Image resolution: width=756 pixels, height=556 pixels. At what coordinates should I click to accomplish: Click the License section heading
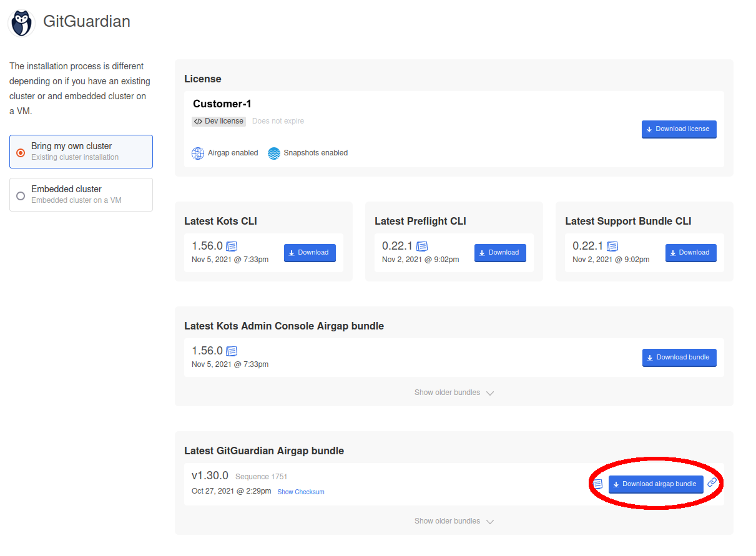click(203, 79)
